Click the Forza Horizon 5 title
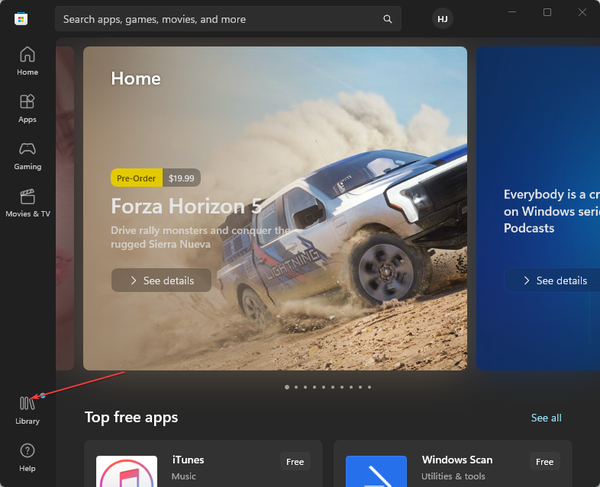This screenshot has width=600, height=487. tap(186, 206)
